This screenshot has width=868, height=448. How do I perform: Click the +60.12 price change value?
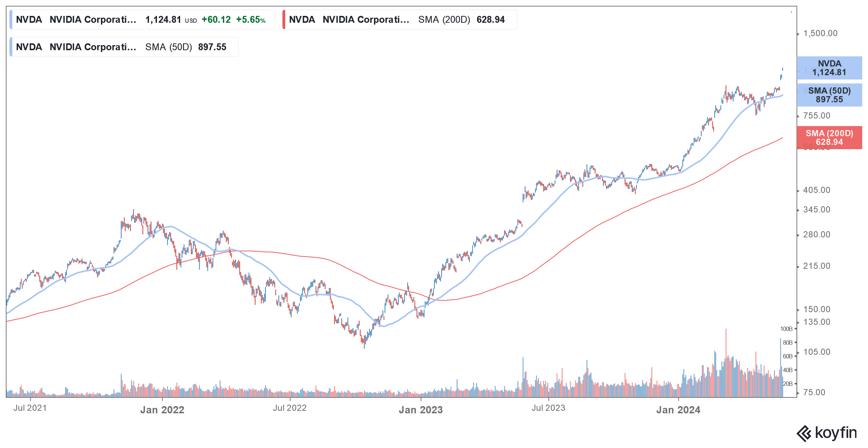pos(216,20)
